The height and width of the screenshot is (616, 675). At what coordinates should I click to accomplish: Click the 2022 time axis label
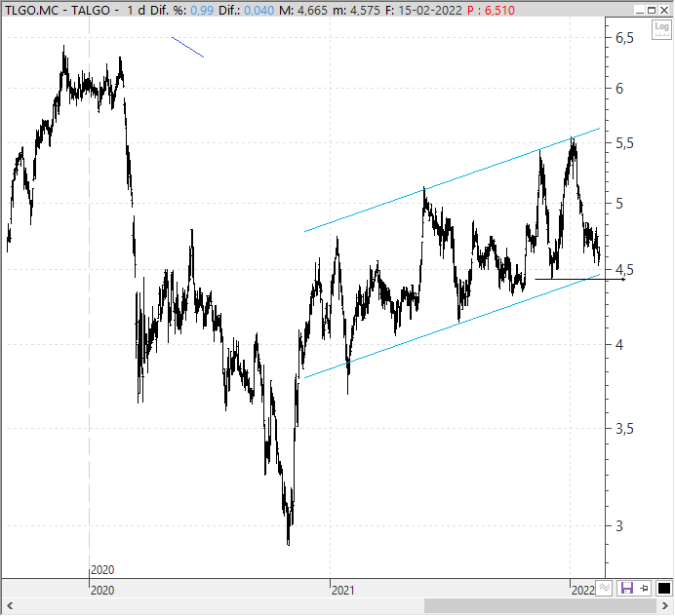point(583,590)
